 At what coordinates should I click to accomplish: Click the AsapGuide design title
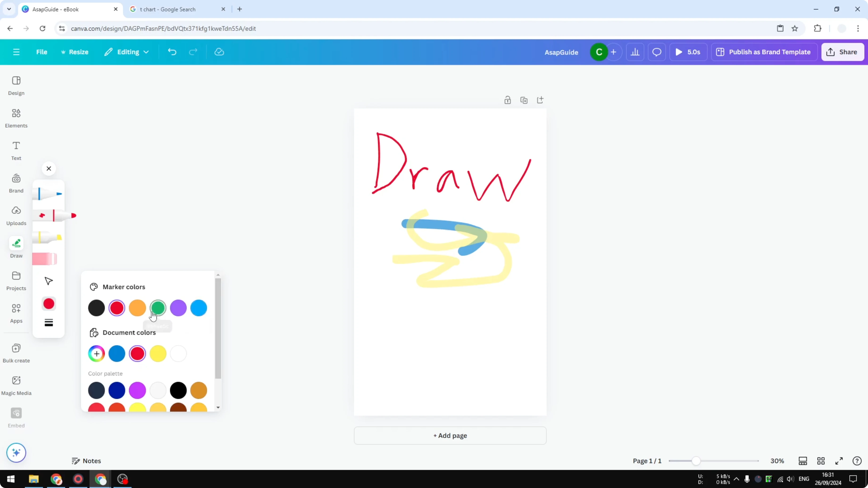(561, 52)
